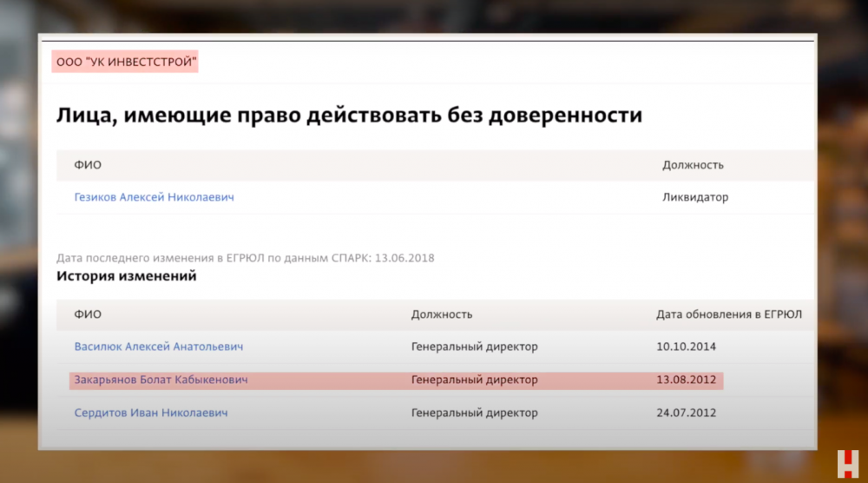
Task: Open the Гезиков Алексей Николаевич profile link
Action: click(154, 197)
